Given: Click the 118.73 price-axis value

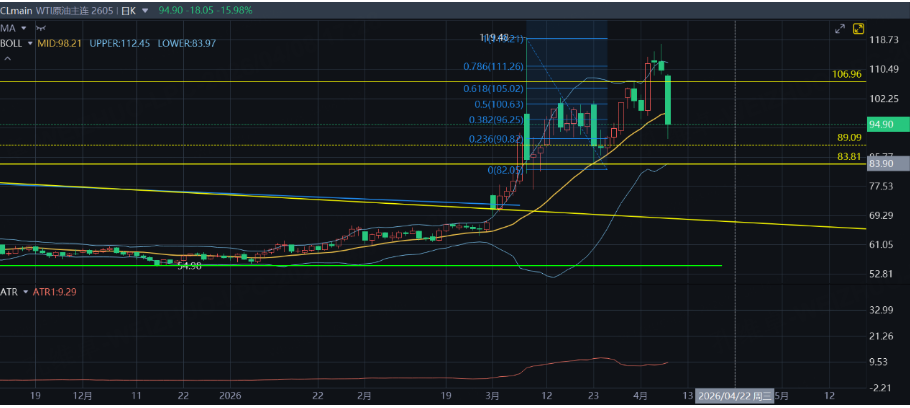Looking at the screenshot, I should point(884,39).
